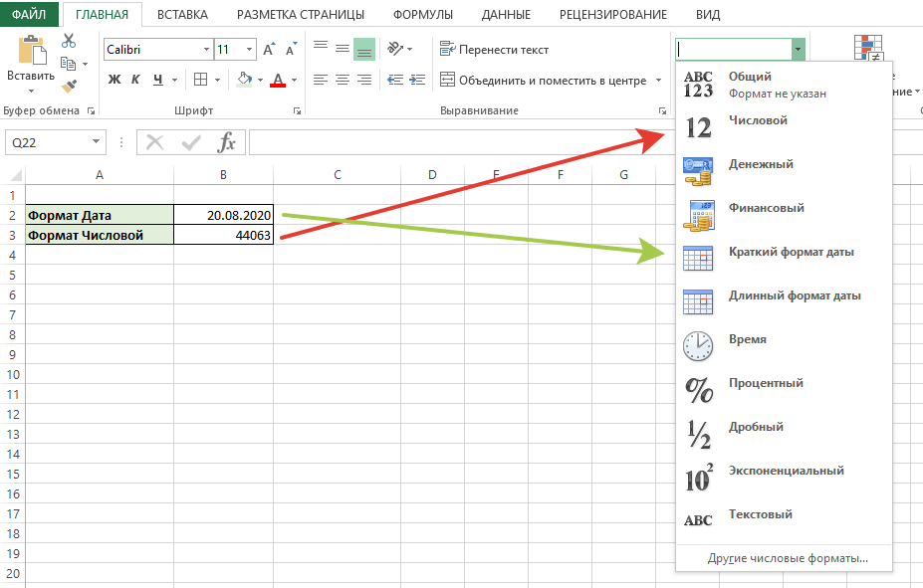Select cell B3 containing 44063

pos(224,235)
